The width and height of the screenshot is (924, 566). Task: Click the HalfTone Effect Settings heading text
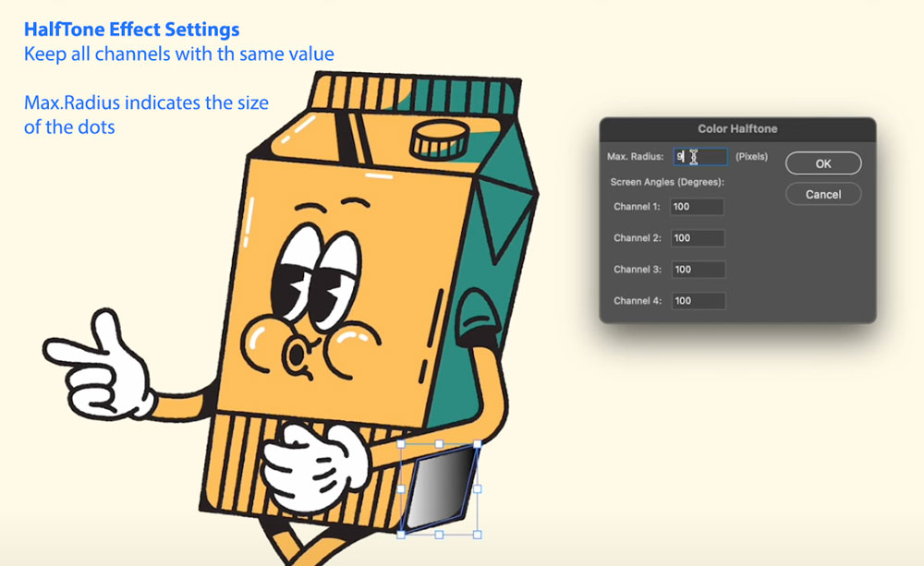point(132,30)
